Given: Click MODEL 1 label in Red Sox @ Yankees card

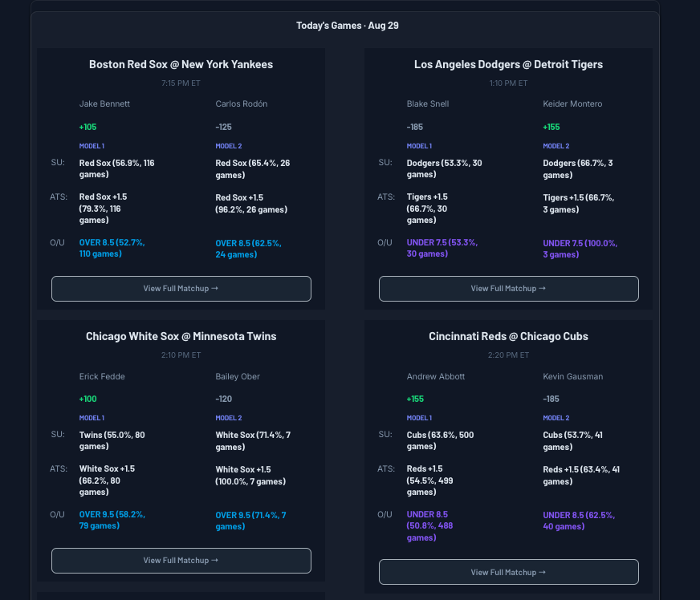Looking at the screenshot, I should point(92,146).
